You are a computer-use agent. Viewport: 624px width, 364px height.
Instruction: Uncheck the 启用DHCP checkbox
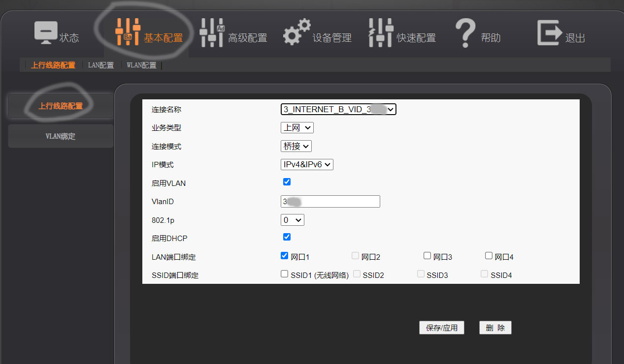point(287,237)
